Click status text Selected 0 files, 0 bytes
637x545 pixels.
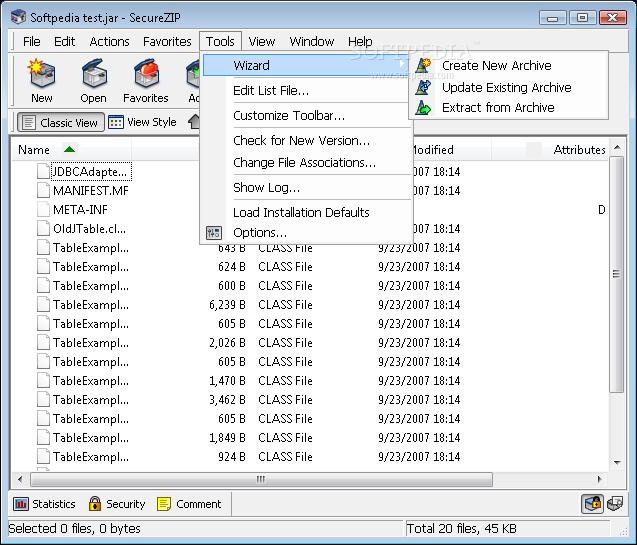(74, 528)
